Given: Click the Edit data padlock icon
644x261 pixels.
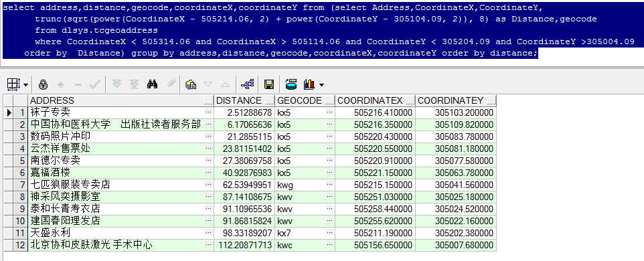Looking at the screenshot, I should (43, 84).
